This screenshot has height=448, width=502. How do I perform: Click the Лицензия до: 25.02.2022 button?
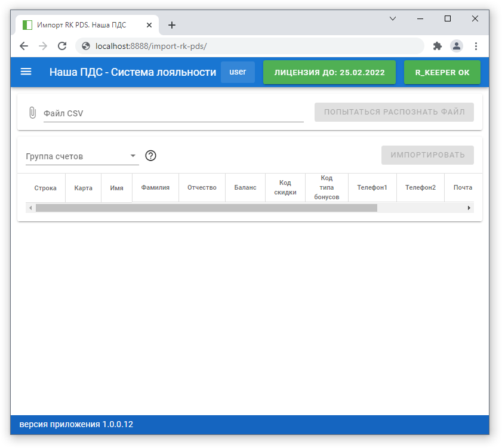[329, 72]
